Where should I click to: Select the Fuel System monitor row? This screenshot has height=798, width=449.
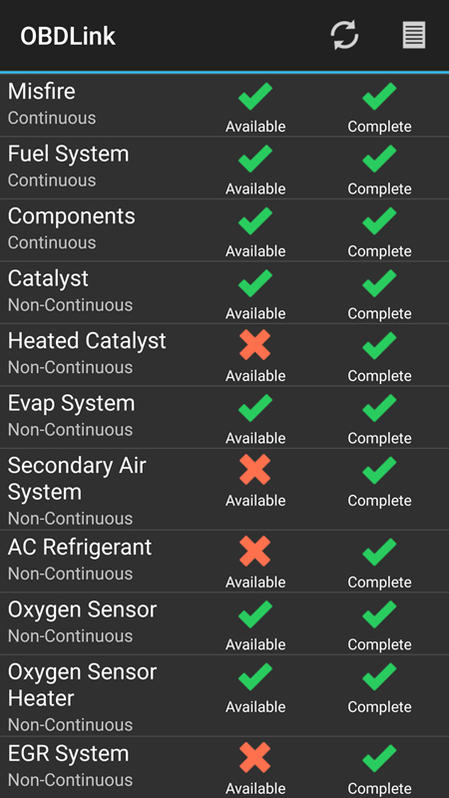[224, 168]
